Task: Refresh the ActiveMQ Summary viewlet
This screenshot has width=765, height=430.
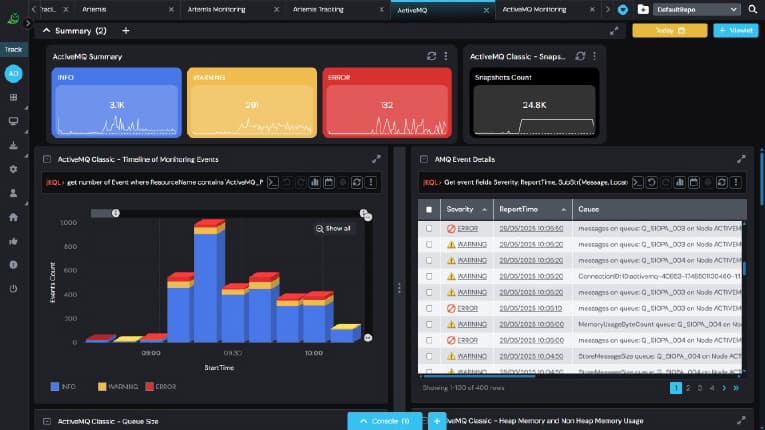Action: coord(431,57)
